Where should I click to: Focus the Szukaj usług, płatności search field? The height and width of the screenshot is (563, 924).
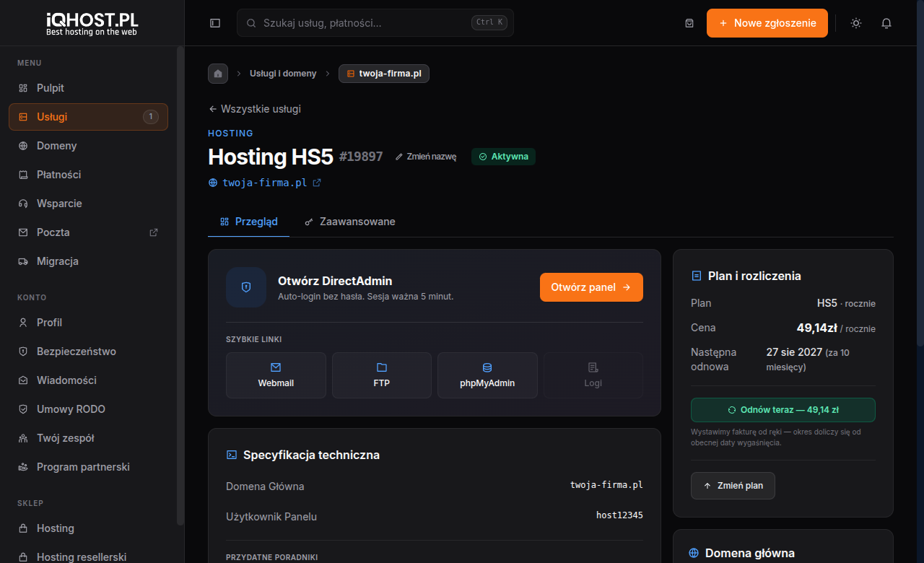click(x=375, y=23)
